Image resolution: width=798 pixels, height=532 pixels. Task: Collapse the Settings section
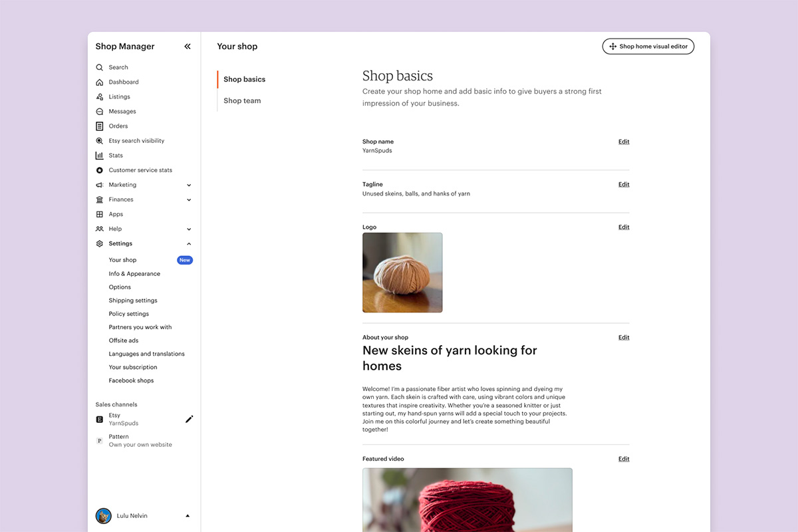click(x=188, y=243)
